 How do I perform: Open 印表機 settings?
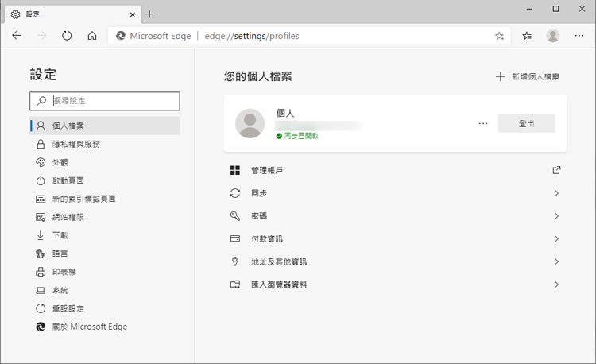click(105, 272)
